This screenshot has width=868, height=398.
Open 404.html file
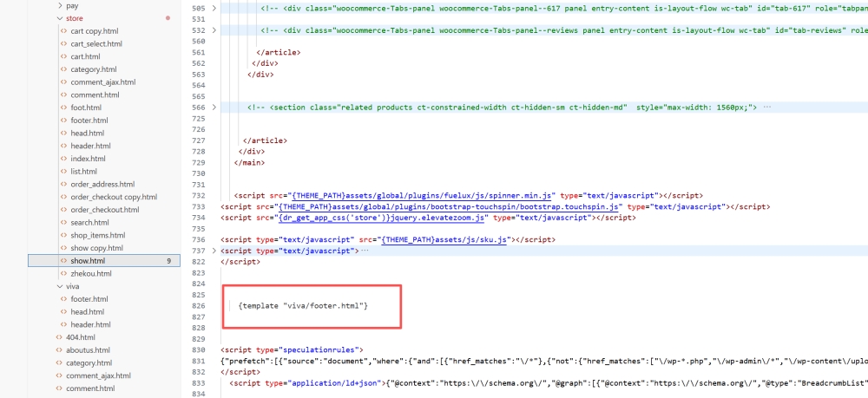click(80, 337)
